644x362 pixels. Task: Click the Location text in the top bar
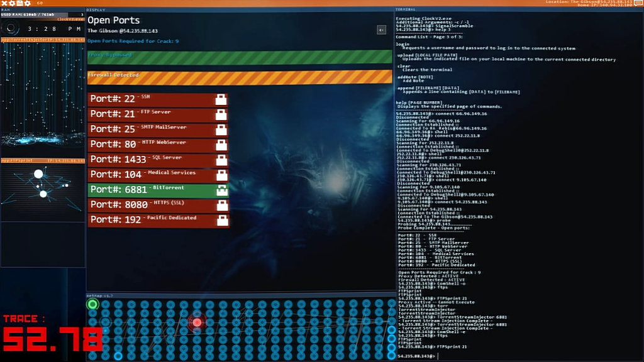tap(589, 2)
